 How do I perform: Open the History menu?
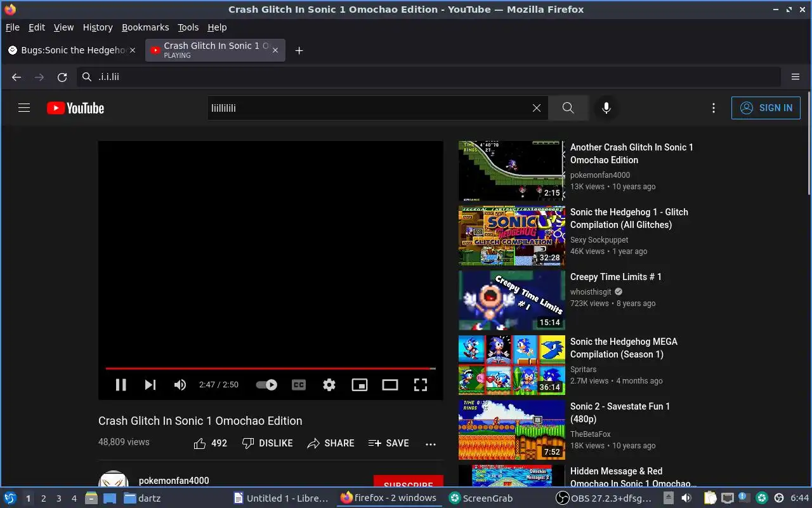pos(98,27)
